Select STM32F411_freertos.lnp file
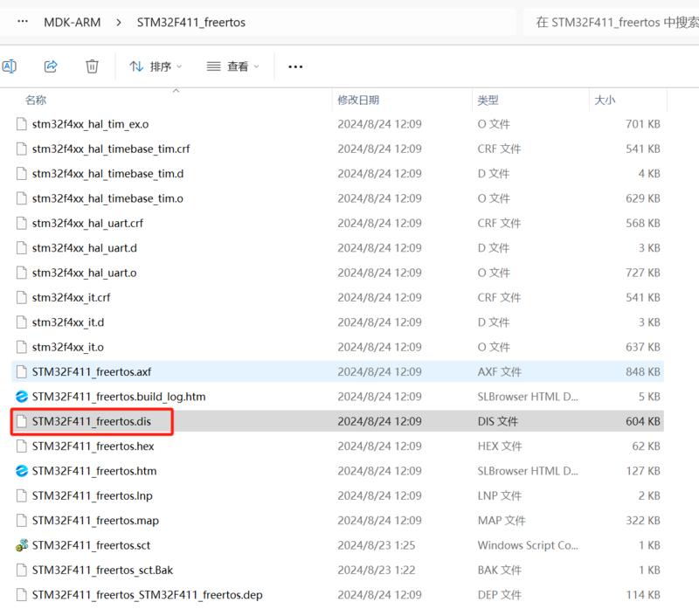 click(x=337, y=495)
